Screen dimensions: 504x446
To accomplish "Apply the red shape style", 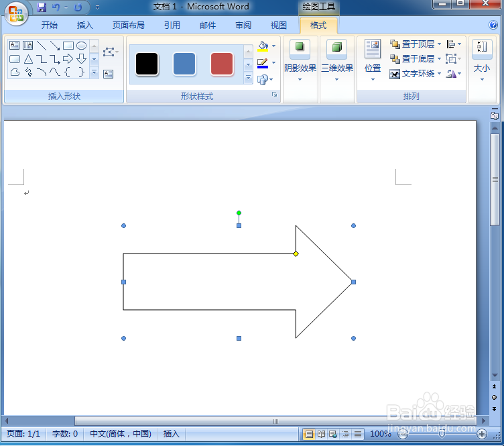I will 222,64.
